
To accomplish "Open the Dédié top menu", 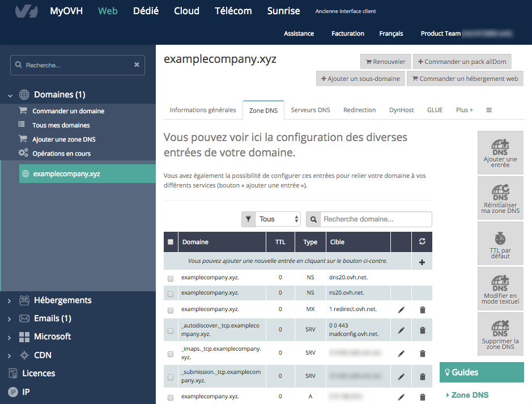I will 146,11.
